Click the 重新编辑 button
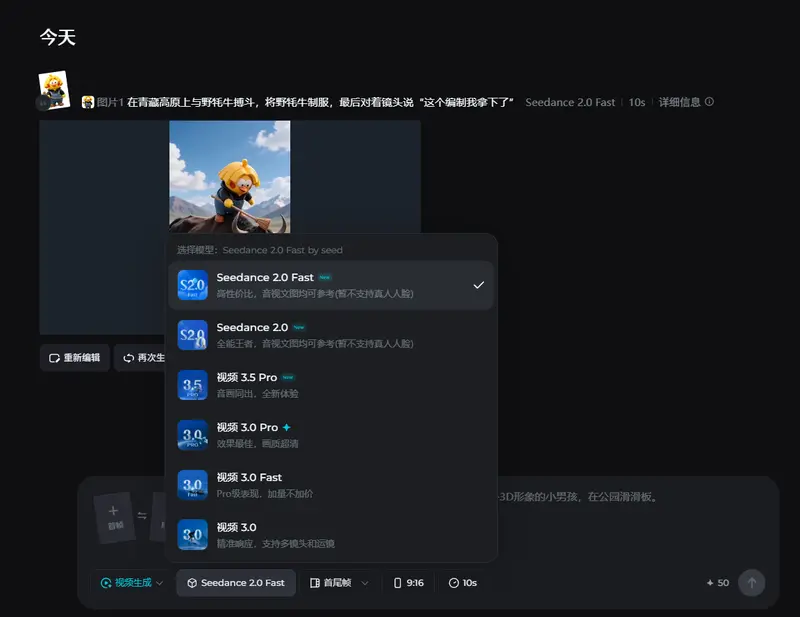 [x=75, y=357]
